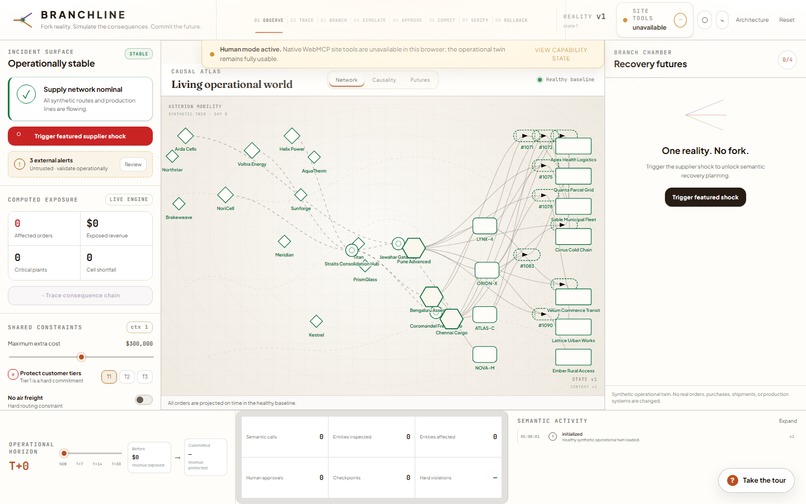Select the NOVA-M product node
The height and width of the screenshot is (504, 806).
click(x=485, y=354)
